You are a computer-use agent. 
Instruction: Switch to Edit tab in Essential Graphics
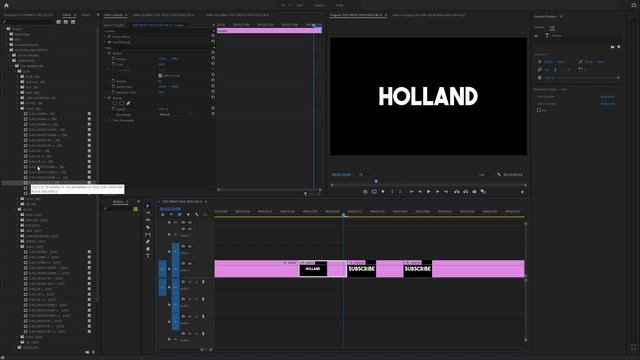(552, 27)
